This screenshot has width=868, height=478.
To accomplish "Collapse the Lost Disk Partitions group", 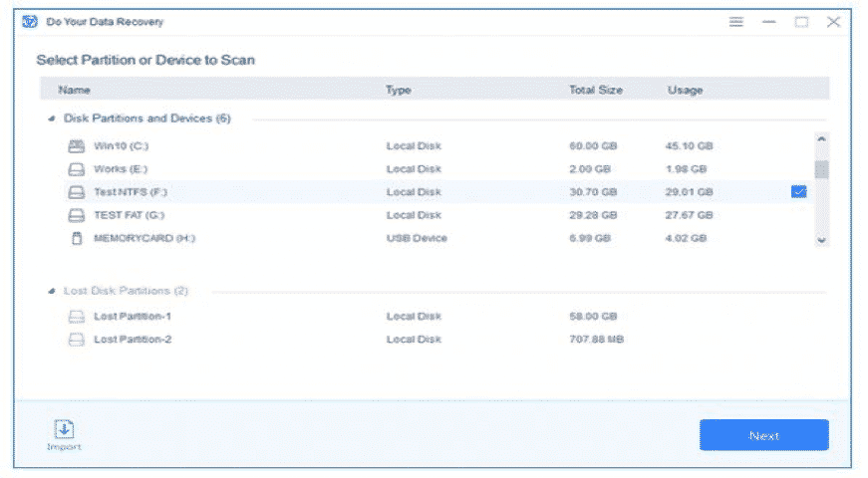I will click(x=52, y=292).
